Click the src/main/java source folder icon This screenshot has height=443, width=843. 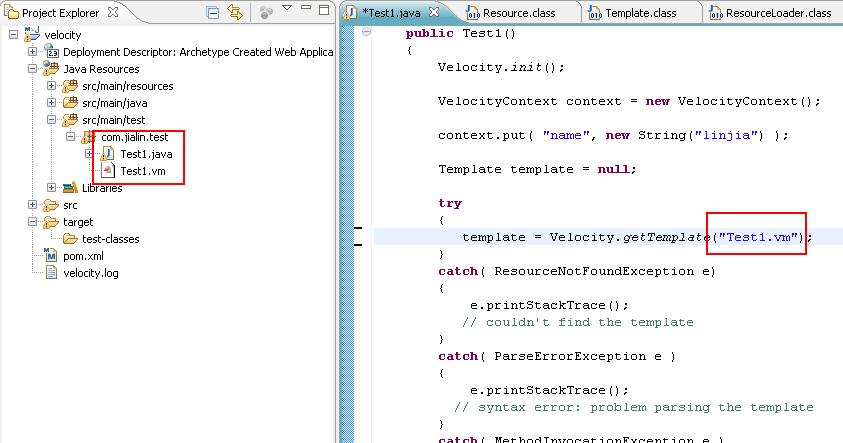(70, 103)
